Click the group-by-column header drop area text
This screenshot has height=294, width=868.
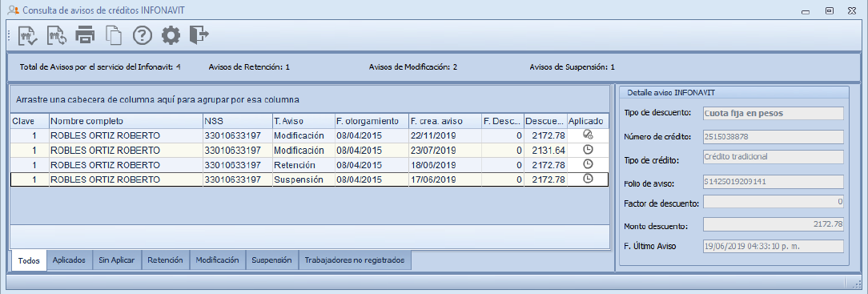(x=158, y=100)
